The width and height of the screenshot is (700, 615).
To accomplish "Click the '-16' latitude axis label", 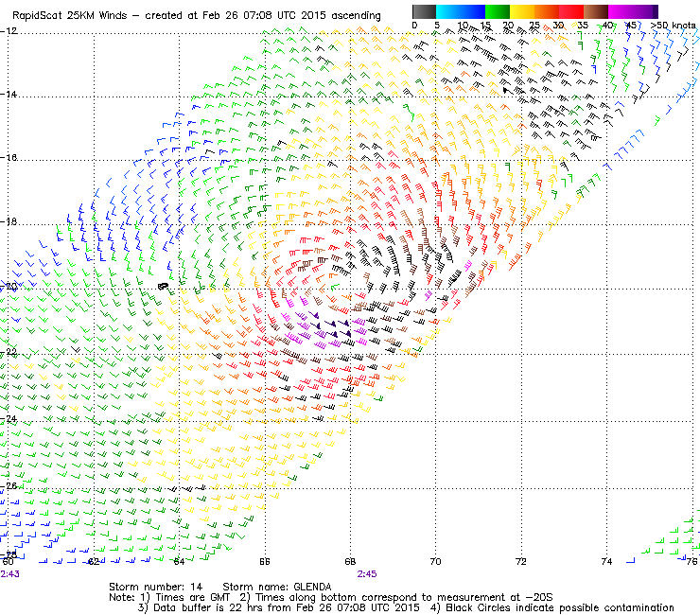I will [9, 158].
